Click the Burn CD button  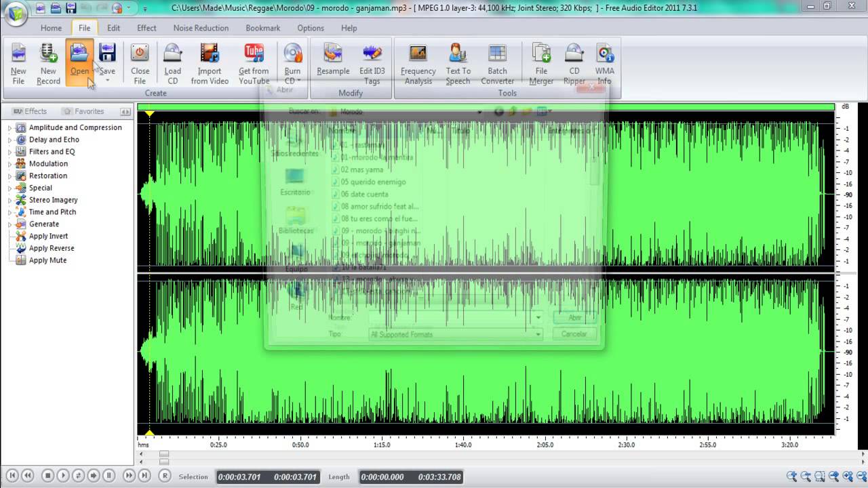(292, 64)
